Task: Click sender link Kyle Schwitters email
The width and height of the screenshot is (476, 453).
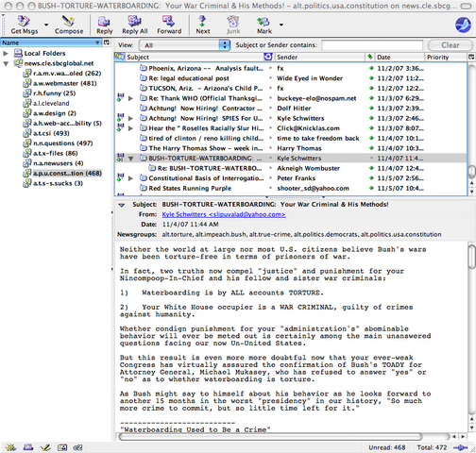Action: click(224, 214)
